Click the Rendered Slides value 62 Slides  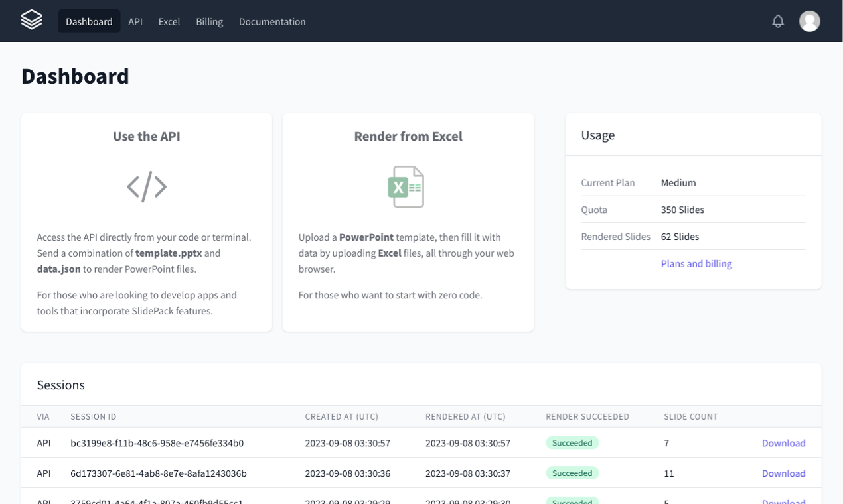pyautogui.click(x=680, y=237)
